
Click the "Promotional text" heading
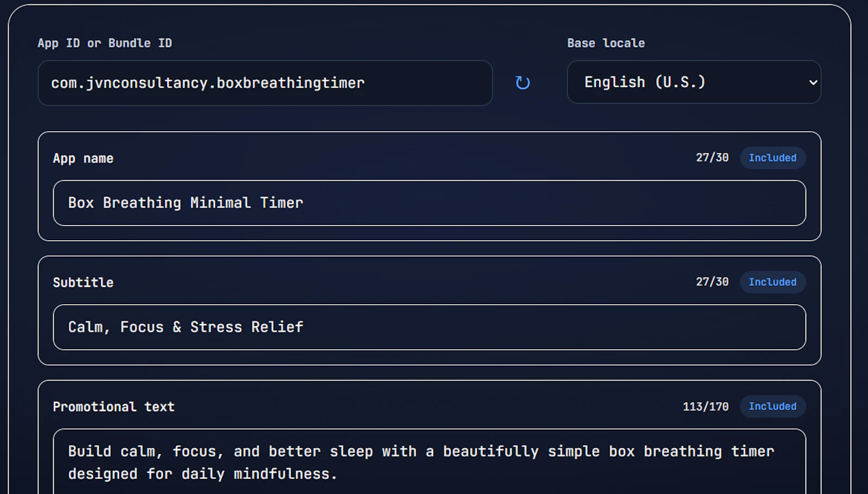(113, 407)
